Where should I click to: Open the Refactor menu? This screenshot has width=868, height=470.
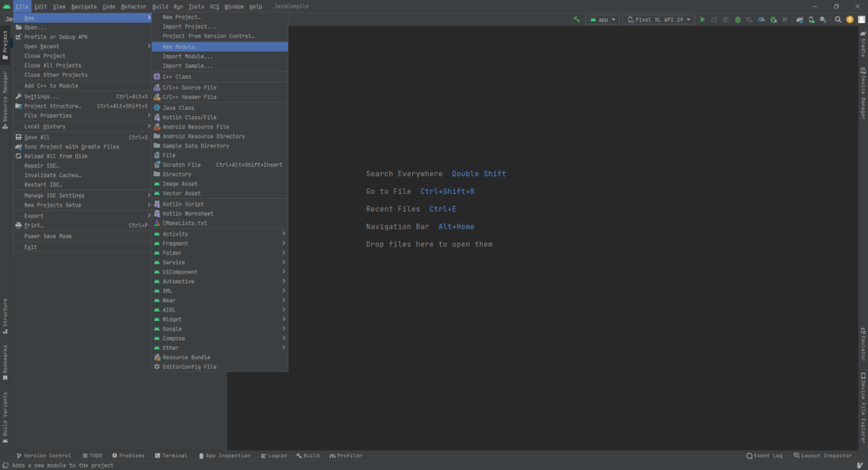tap(133, 7)
